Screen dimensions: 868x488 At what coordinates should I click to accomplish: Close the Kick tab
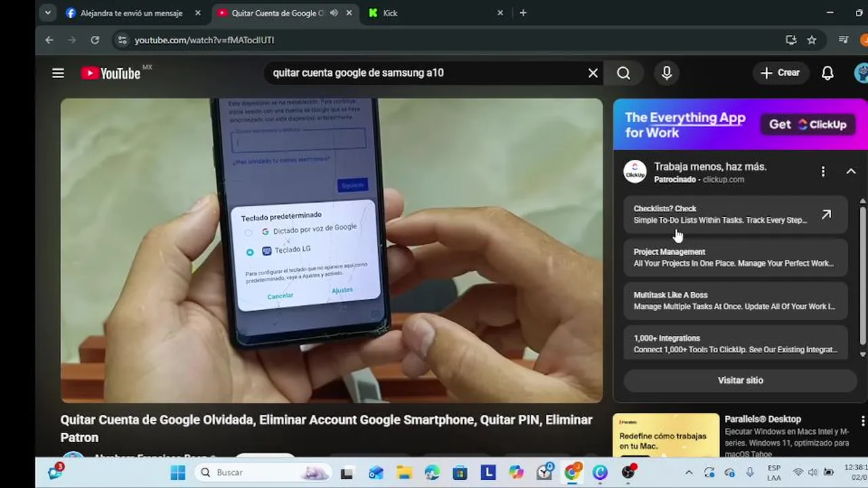tap(500, 13)
